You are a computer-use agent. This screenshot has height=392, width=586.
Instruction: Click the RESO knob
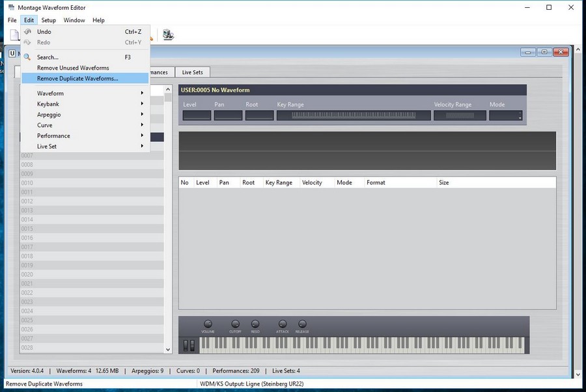tap(255, 324)
